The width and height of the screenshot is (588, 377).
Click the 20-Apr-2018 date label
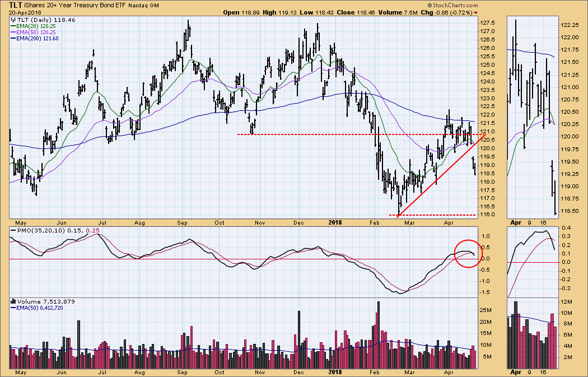tap(25, 12)
